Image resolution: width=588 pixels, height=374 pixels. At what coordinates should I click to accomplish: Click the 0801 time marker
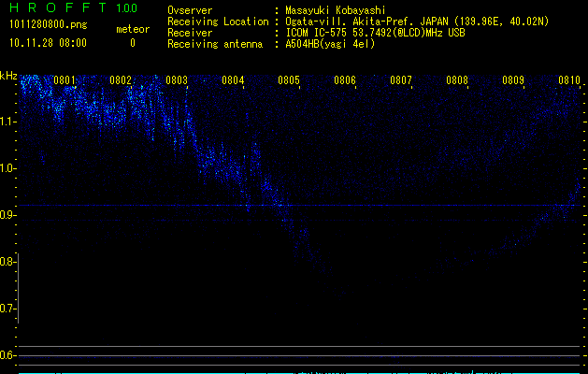tap(65, 80)
